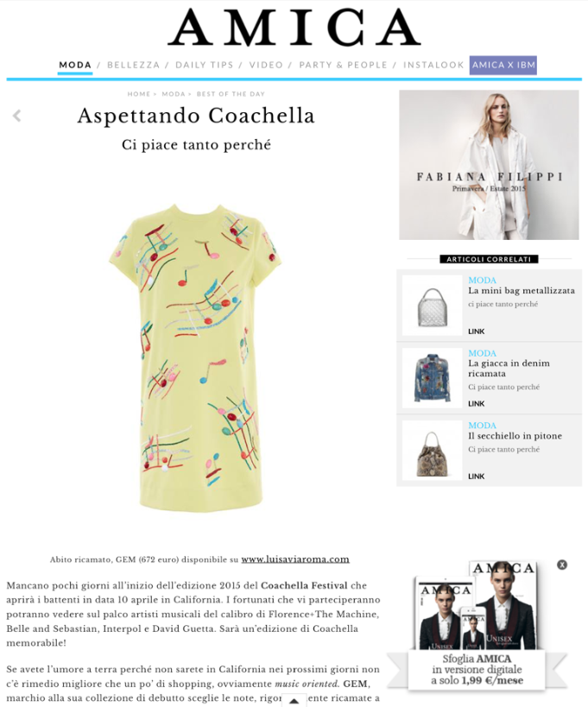Click LINK under La giacca in denim ricamata
Image resolution: width=588 pixels, height=707 pixels.
click(x=476, y=403)
